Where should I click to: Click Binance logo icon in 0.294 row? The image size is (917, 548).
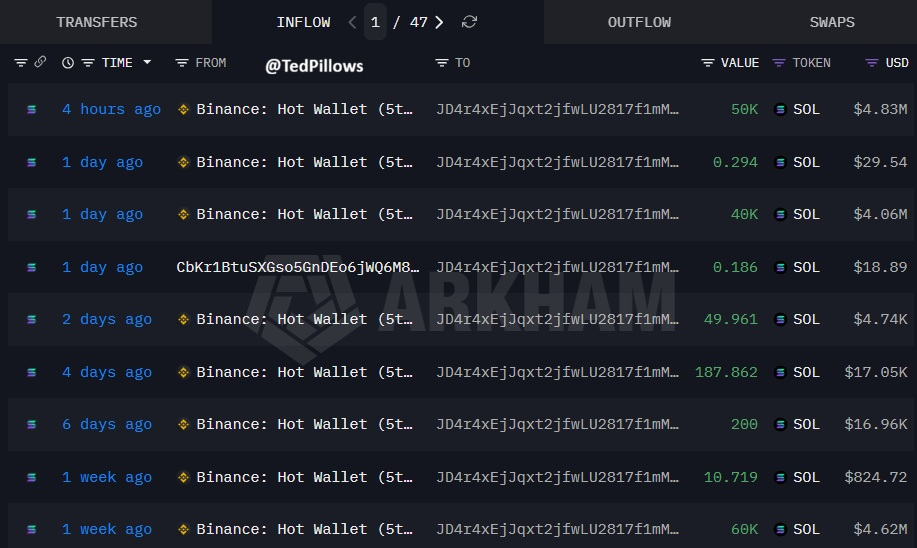tap(183, 162)
